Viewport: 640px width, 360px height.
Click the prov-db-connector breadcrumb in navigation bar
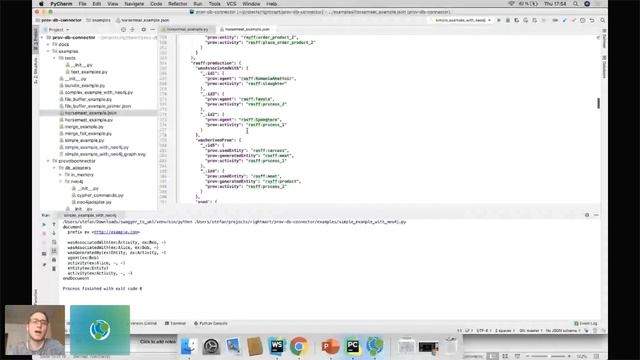tap(59, 20)
